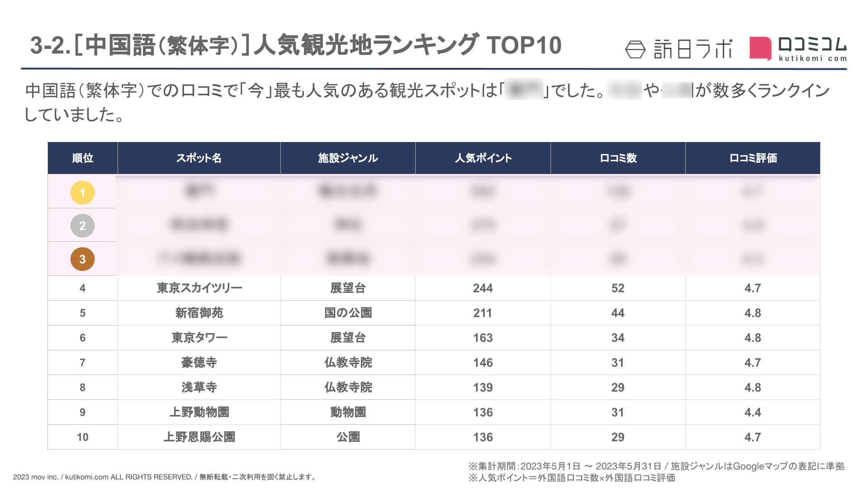
Task: Click review count 34 for 東京タワー
Action: point(618,338)
